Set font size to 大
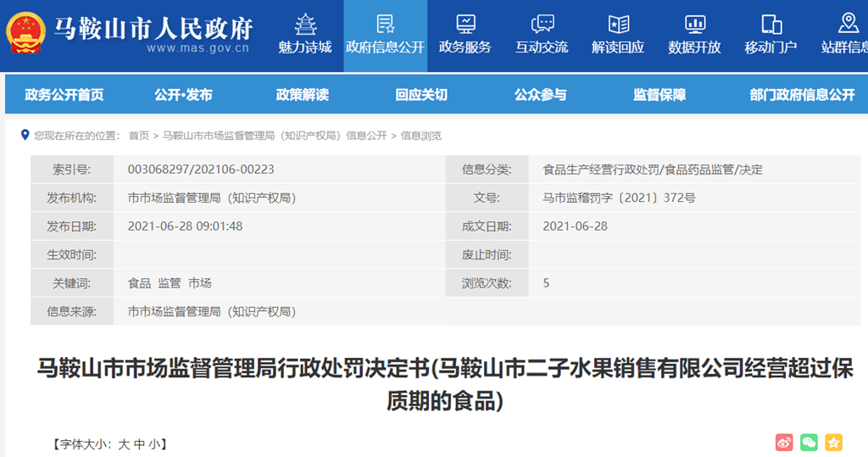Image resolution: width=868 pixels, height=457 pixels. point(124,443)
